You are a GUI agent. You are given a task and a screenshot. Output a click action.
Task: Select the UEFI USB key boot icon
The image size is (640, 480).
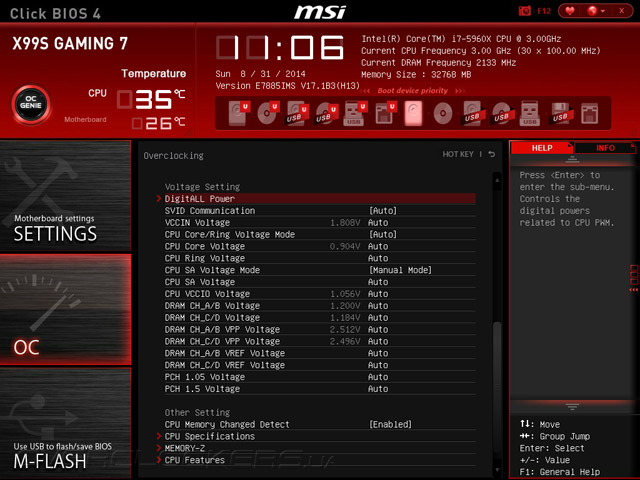tap(355, 113)
